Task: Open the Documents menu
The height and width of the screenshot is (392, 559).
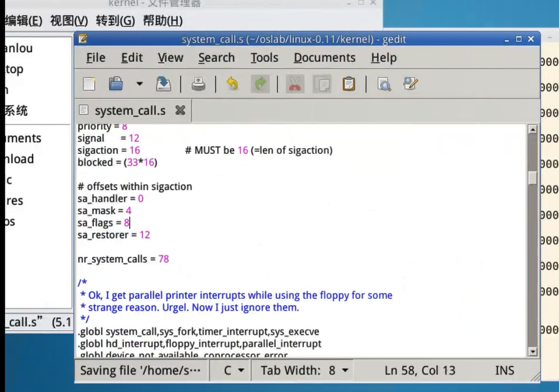Action: [x=324, y=57]
